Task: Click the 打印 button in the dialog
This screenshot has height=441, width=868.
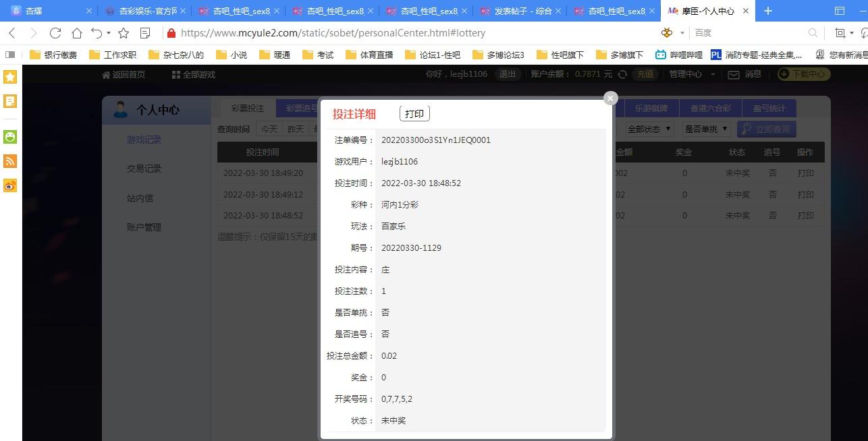Action: tap(414, 114)
